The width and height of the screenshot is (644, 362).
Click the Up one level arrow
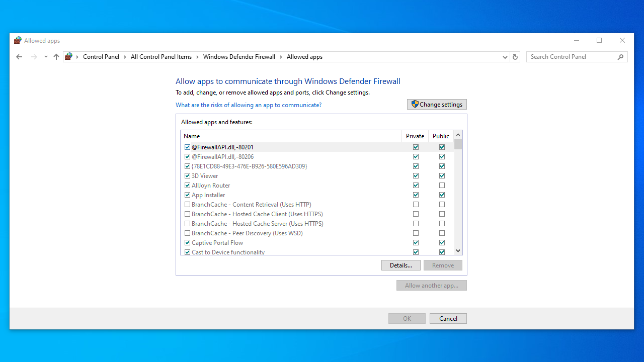pos(56,57)
